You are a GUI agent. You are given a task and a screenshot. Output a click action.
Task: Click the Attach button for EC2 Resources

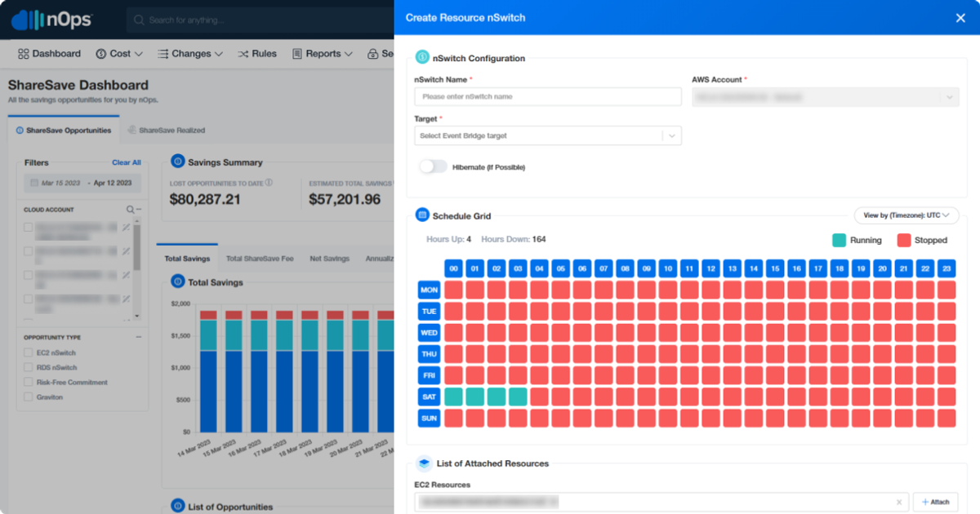[x=935, y=503]
